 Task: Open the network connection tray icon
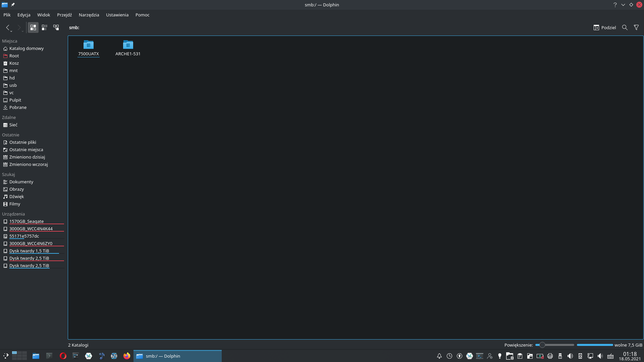point(590,356)
